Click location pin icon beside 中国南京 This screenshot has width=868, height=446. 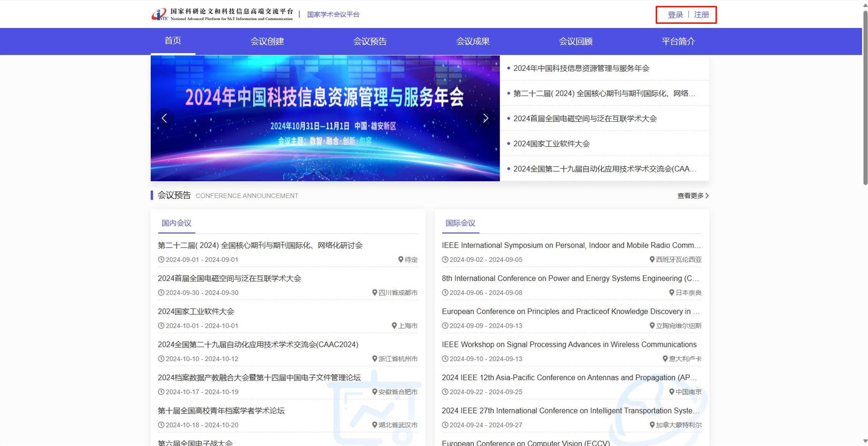click(671, 392)
